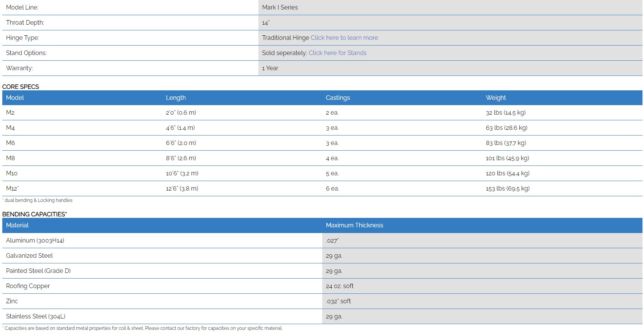The height and width of the screenshot is (334, 644).
Task: Select the Stand Options label
Action: click(x=26, y=53)
